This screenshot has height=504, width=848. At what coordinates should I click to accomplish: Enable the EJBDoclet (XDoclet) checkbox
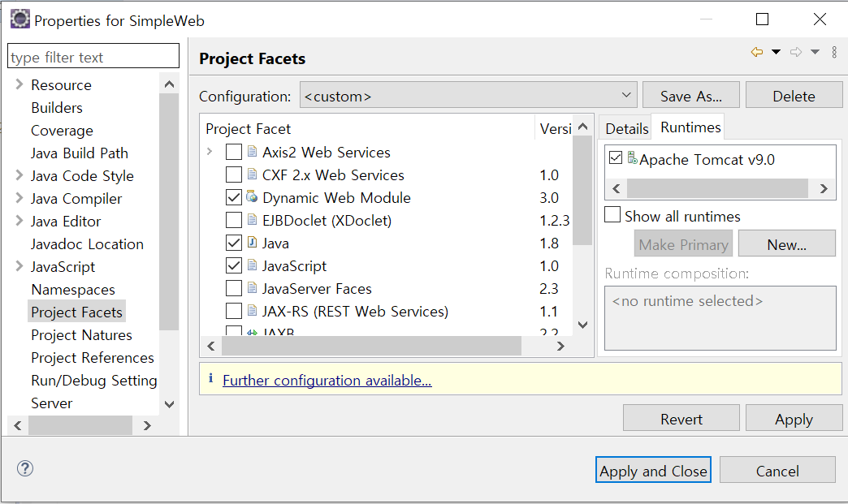pos(234,220)
